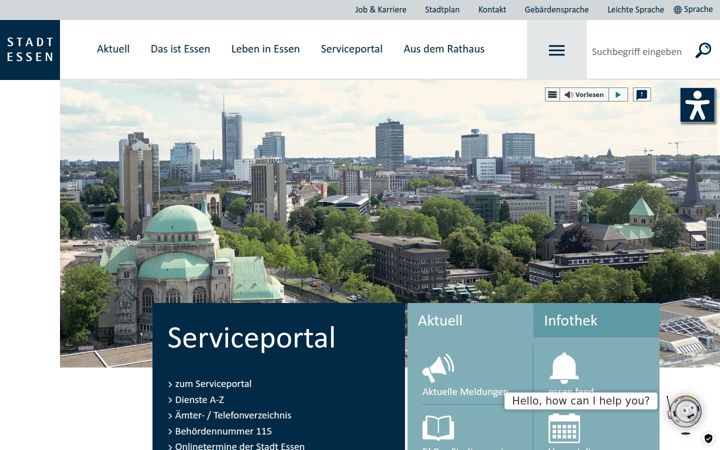This screenshot has width=720, height=450.
Task: Open the hamburger menu
Action: [x=557, y=50]
